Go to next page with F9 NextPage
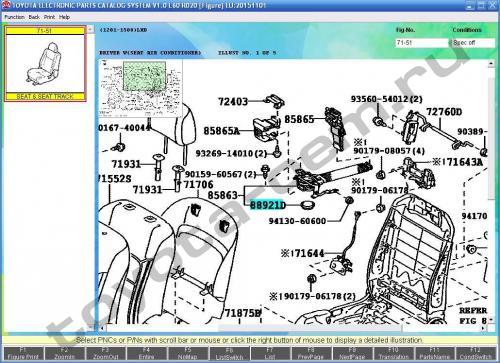Viewport: 500px width, 363px height. 352,353
